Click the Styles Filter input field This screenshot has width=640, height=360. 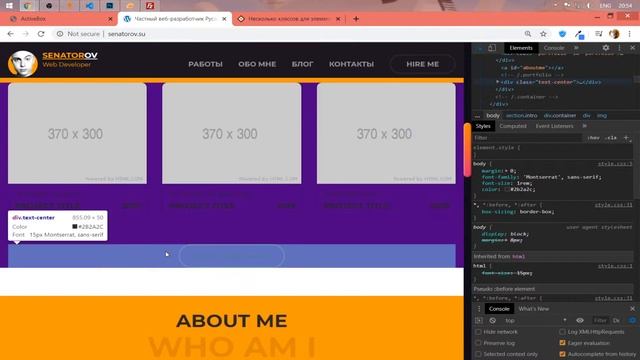point(527,138)
